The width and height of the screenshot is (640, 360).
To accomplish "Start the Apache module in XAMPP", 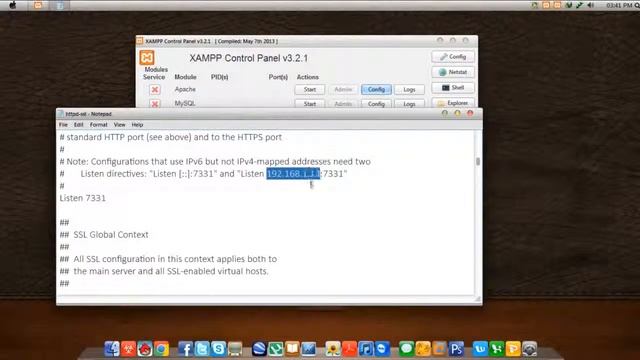I will coord(310,89).
